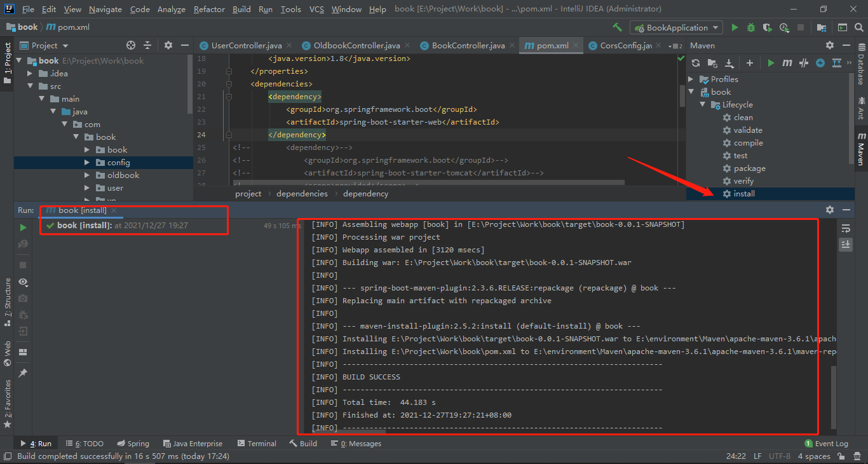Open eye view options in Run panel
Screen dimensions: 868x464
pos(23,282)
